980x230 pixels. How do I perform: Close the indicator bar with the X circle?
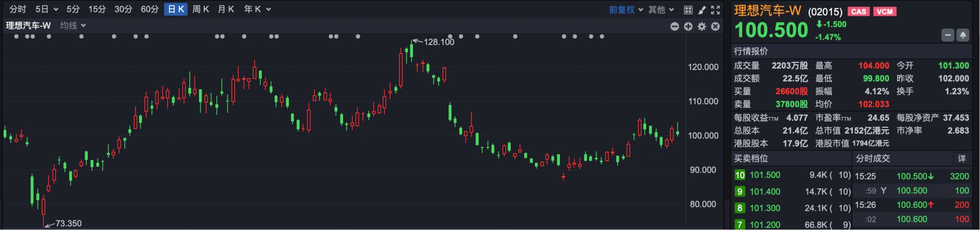(x=716, y=26)
